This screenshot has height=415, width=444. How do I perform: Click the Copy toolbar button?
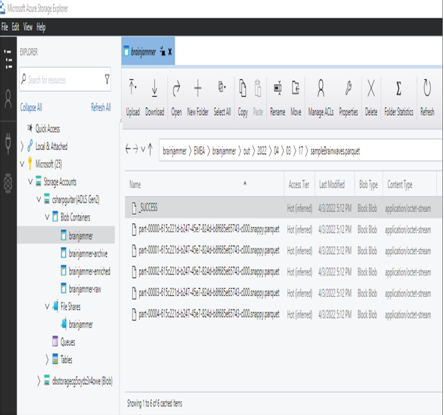tap(243, 98)
